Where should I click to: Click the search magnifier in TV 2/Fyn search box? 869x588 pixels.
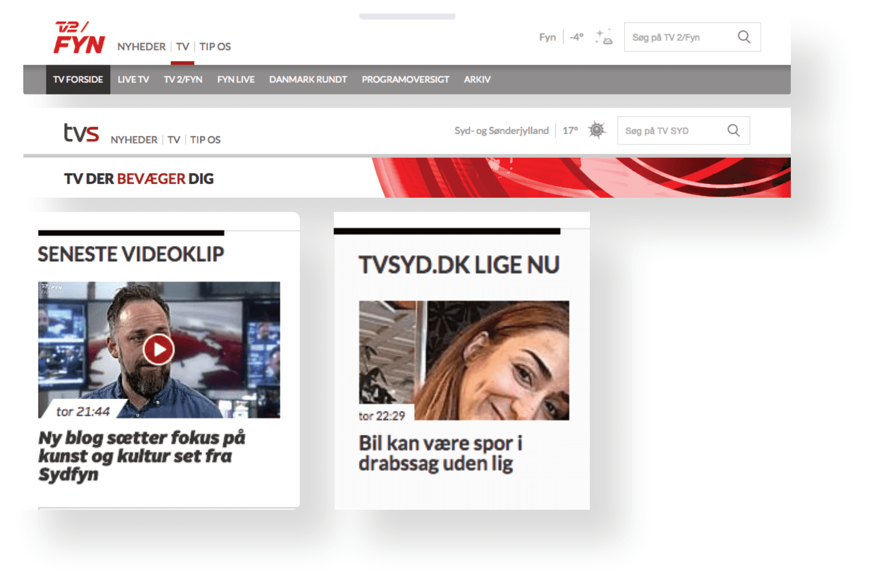click(x=744, y=37)
